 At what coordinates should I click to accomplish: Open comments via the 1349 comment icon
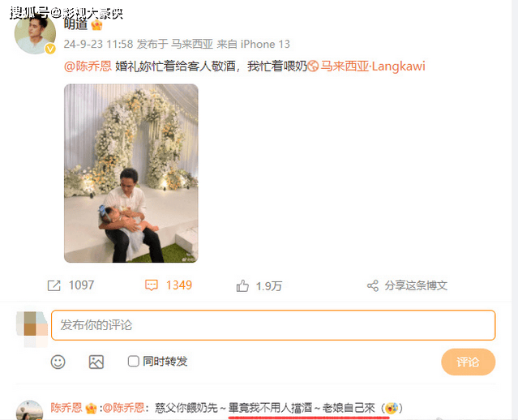152,285
